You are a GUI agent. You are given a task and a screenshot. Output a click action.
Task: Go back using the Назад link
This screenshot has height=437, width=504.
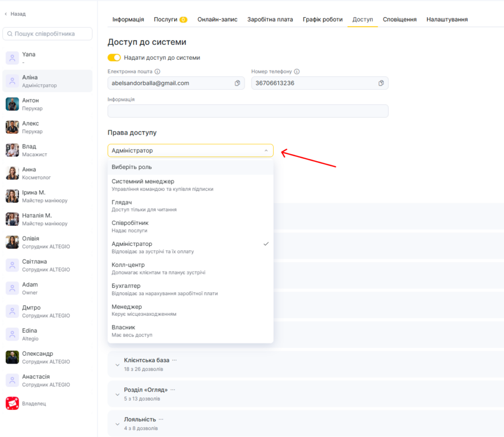tap(15, 14)
